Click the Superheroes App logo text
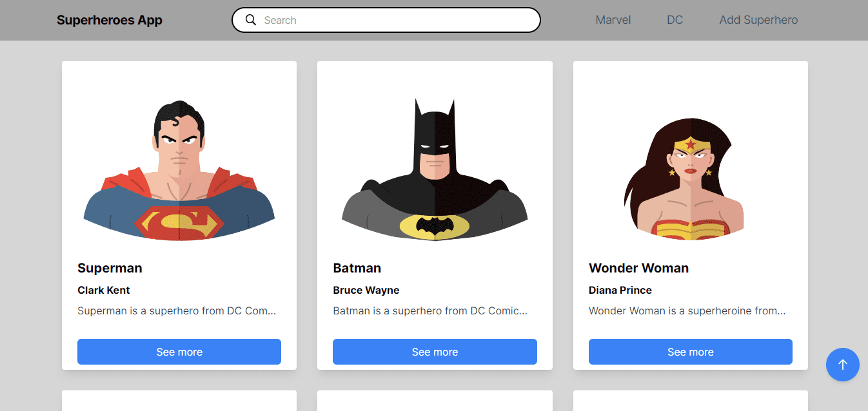The width and height of the screenshot is (868, 411). pos(109,20)
